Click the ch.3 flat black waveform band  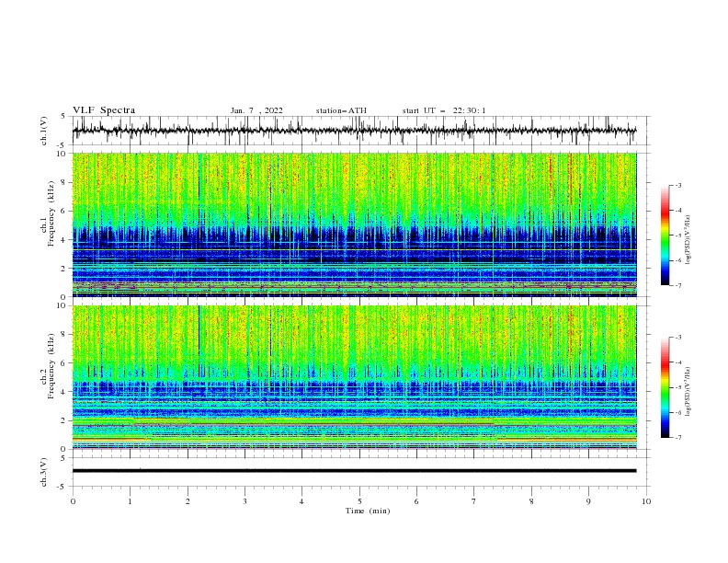pos(354,471)
